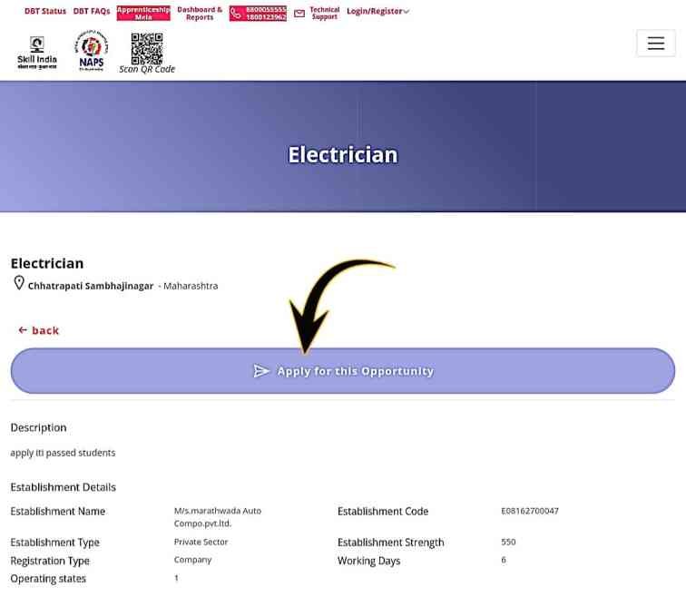The image size is (686, 616).
Task: Click the Skill India logo
Action: (x=37, y=53)
